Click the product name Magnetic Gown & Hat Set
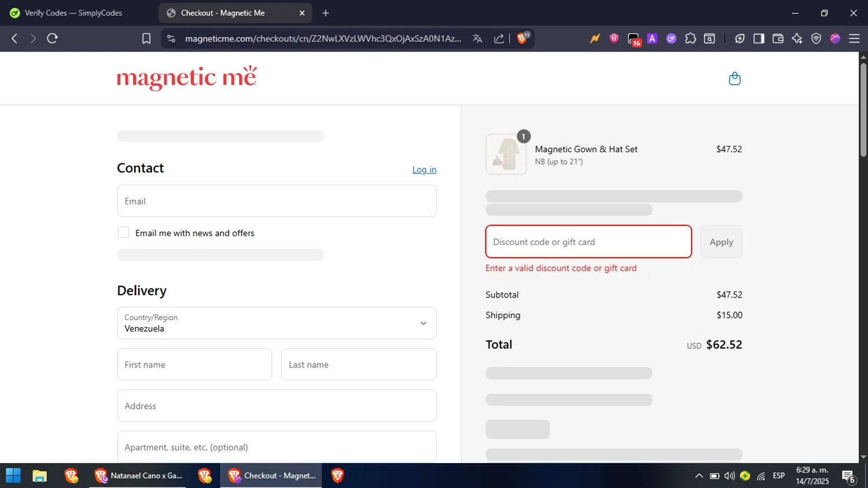 pos(586,149)
